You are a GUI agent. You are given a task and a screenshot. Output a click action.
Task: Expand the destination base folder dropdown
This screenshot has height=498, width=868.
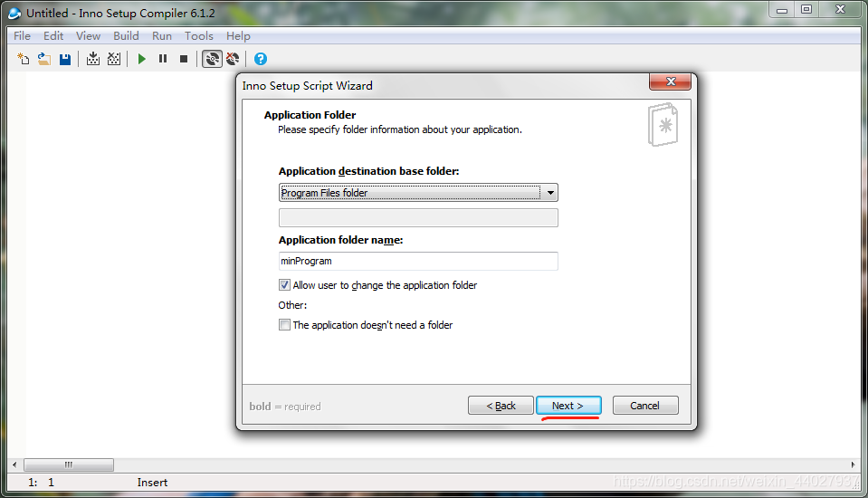(x=550, y=193)
